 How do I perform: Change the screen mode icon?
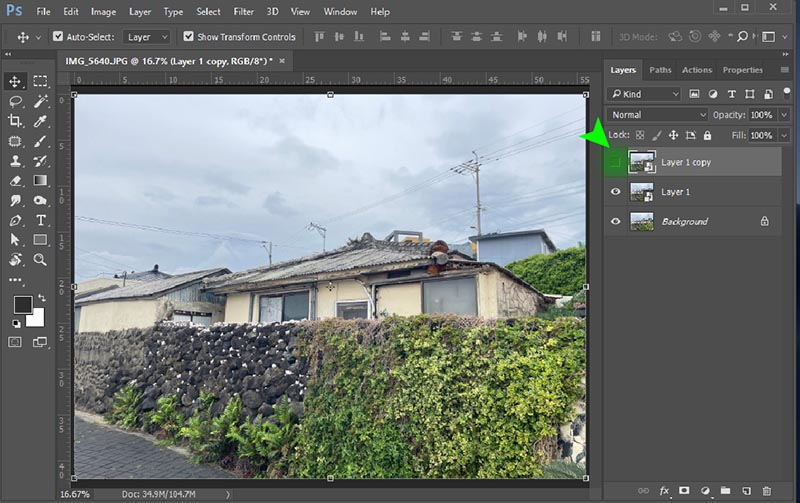(39, 342)
